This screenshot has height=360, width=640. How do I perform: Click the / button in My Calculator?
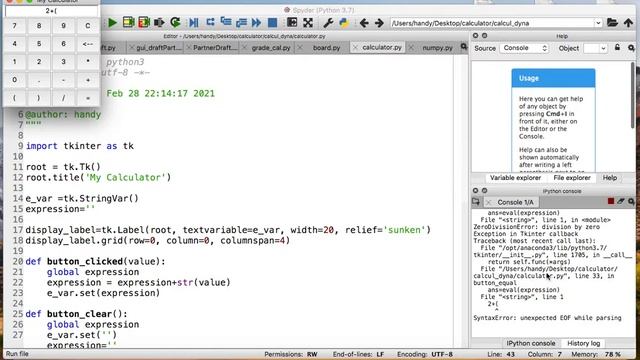click(63, 98)
